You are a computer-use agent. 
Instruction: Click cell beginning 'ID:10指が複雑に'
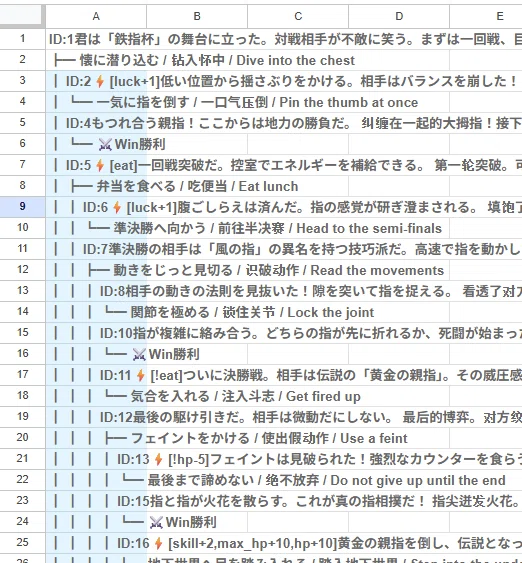click(x=288, y=333)
